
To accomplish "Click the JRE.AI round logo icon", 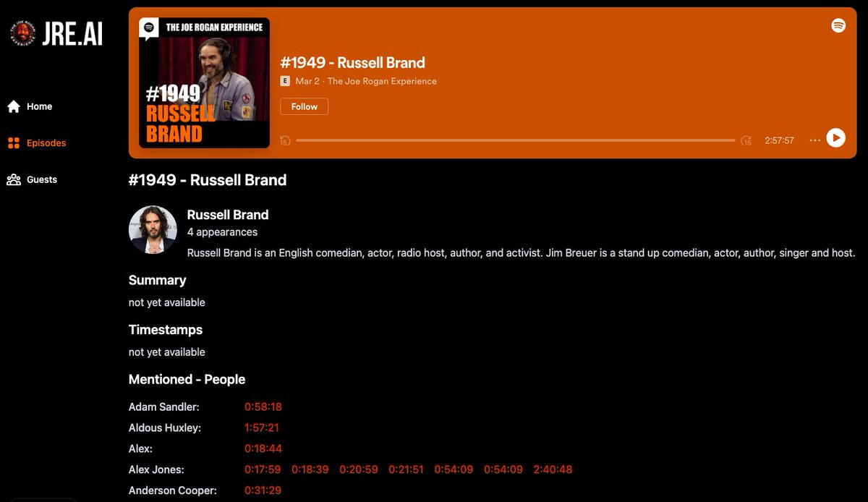I will click(x=23, y=33).
